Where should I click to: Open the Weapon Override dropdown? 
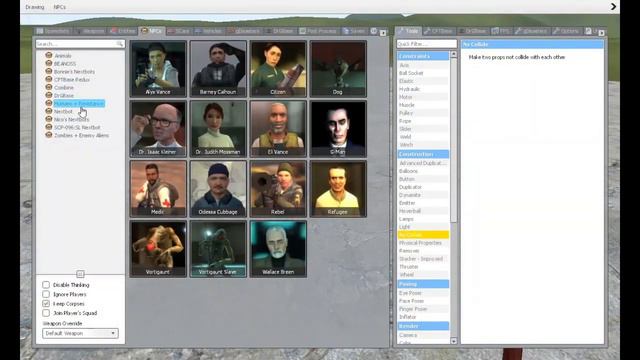80,333
